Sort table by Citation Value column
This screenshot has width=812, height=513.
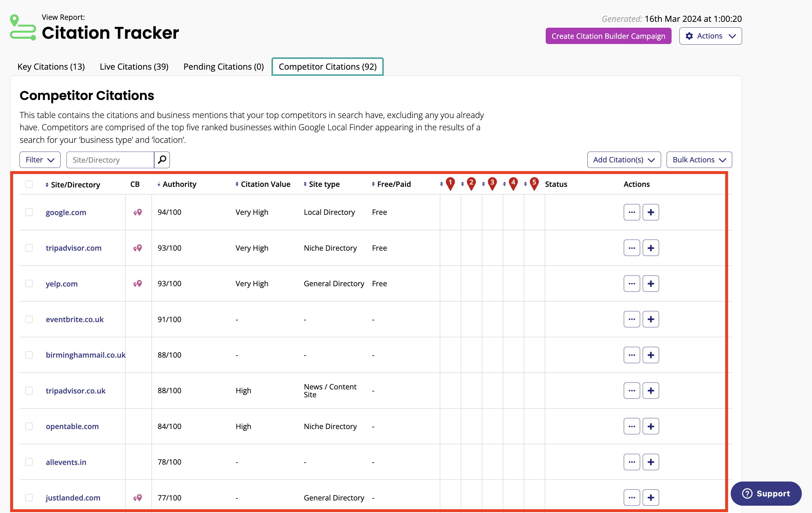[x=263, y=184]
